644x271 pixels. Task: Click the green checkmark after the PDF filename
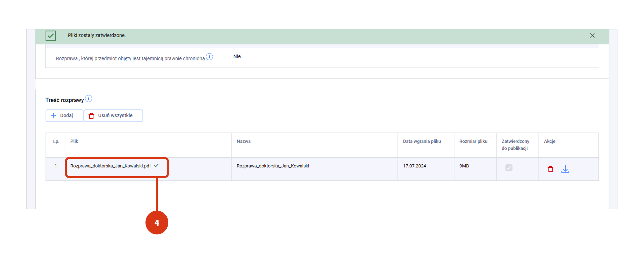coord(156,166)
